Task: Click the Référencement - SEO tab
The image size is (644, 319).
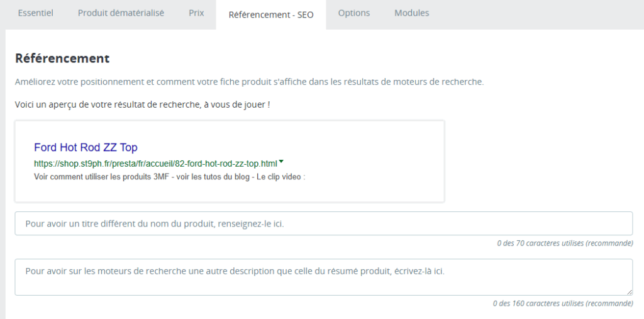Action: point(271,14)
